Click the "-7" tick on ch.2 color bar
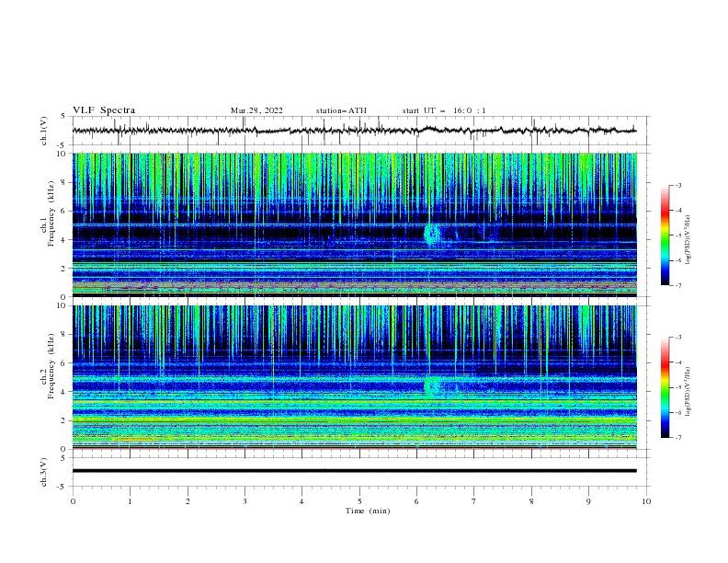Image resolution: width=728 pixels, height=563 pixels. tap(677, 437)
